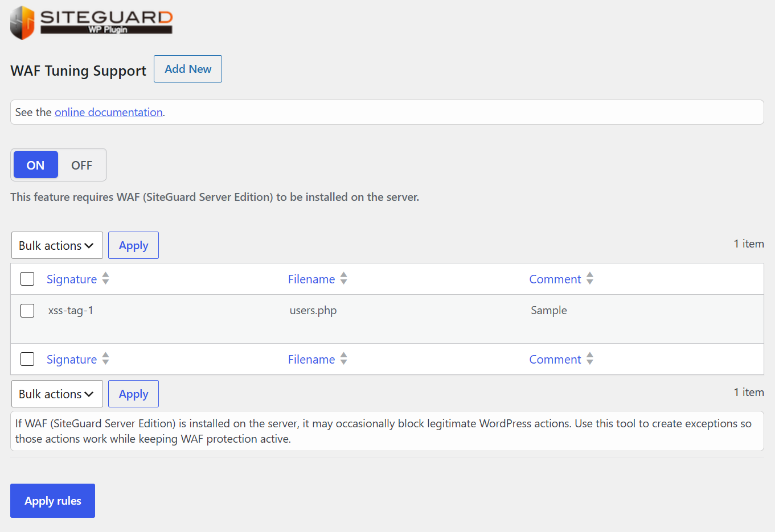Click the Apply rules button
Viewport: 775px width, 532px height.
tap(52, 501)
